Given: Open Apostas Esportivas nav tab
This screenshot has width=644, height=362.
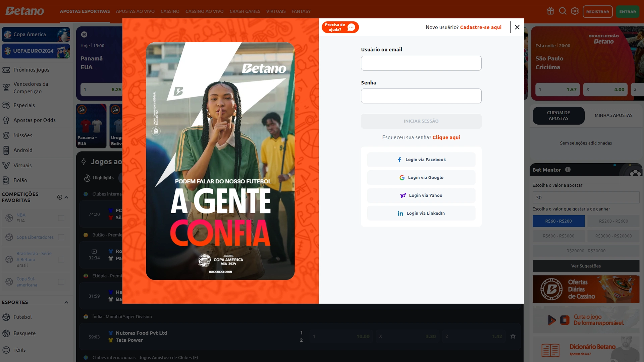Looking at the screenshot, I should (85, 11).
